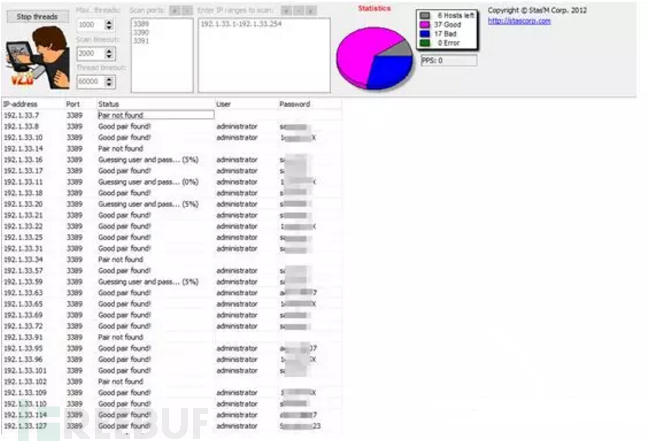Select port 3390 in Scan ports list

tap(140, 32)
